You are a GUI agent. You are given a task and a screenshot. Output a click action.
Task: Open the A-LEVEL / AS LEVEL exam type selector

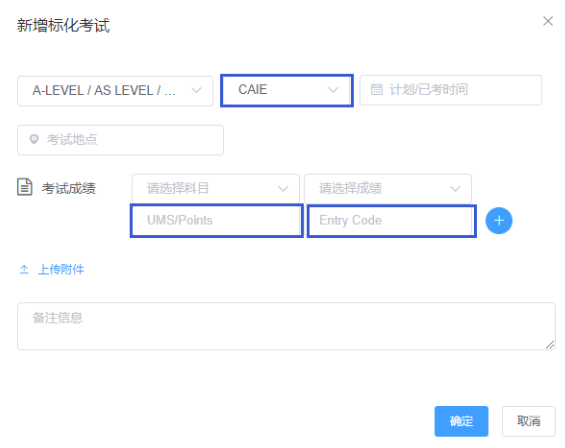[x=115, y=91]
